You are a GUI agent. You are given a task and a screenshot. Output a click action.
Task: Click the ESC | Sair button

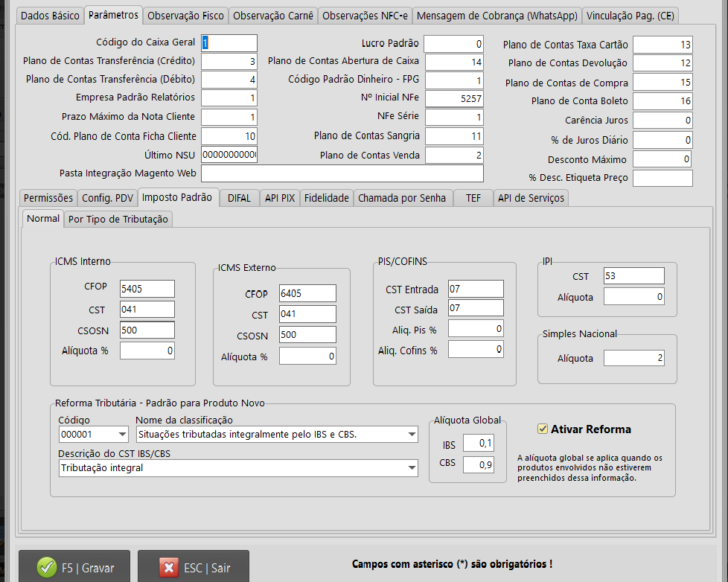click(x=193, y=567)
